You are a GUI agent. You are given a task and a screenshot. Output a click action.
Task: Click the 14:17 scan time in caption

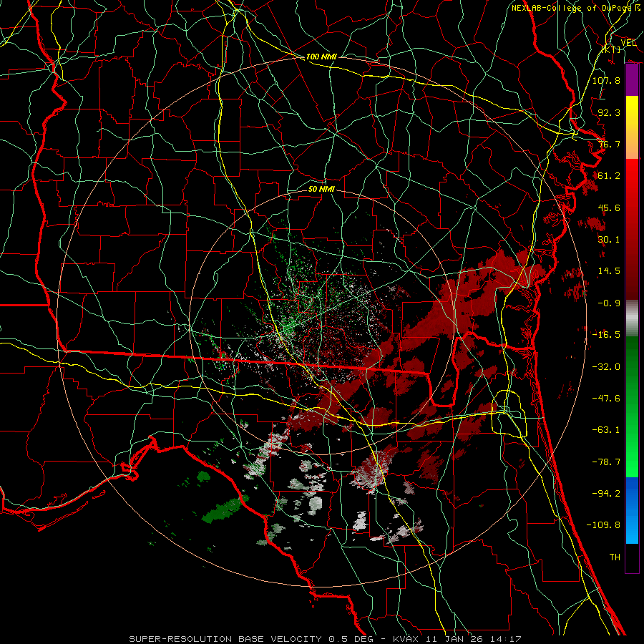pos(507,639)
